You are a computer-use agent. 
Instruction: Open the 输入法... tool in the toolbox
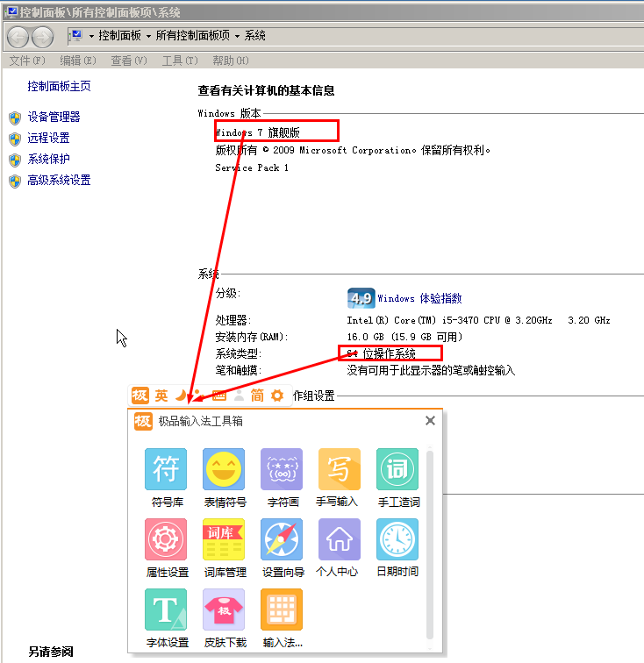(282, 617)
